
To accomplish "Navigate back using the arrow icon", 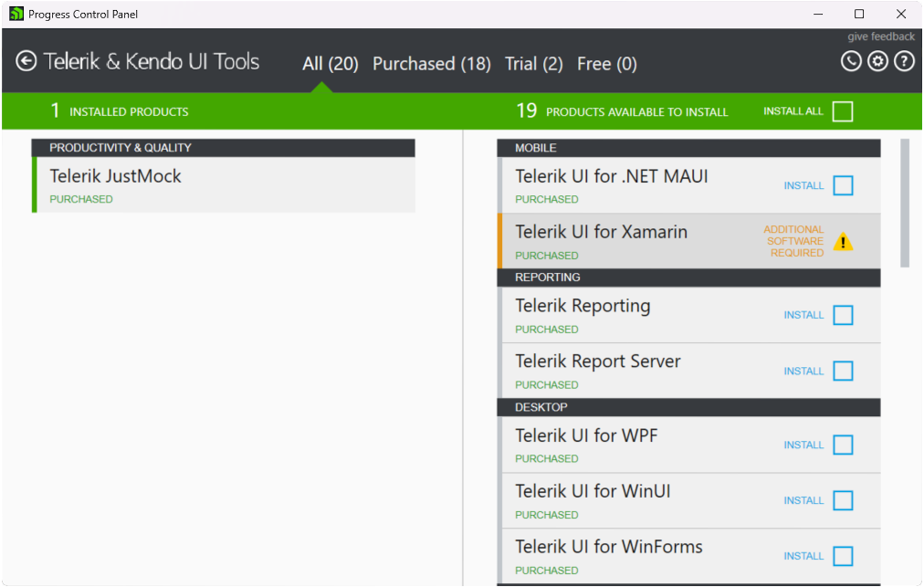I will point(26,61).
